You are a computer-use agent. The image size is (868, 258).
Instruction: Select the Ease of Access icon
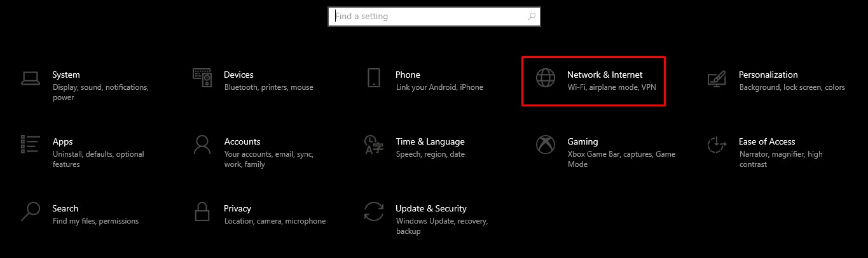(717, 145)
